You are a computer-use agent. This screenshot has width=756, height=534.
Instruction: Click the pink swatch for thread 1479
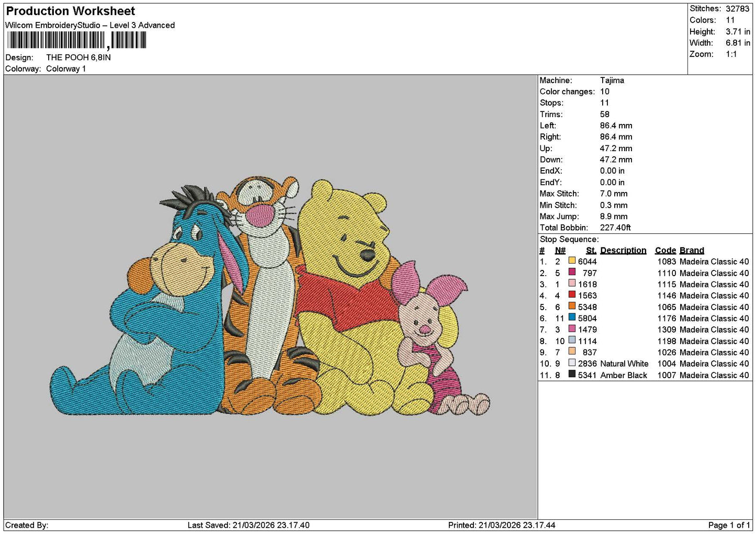click(572, 329)
